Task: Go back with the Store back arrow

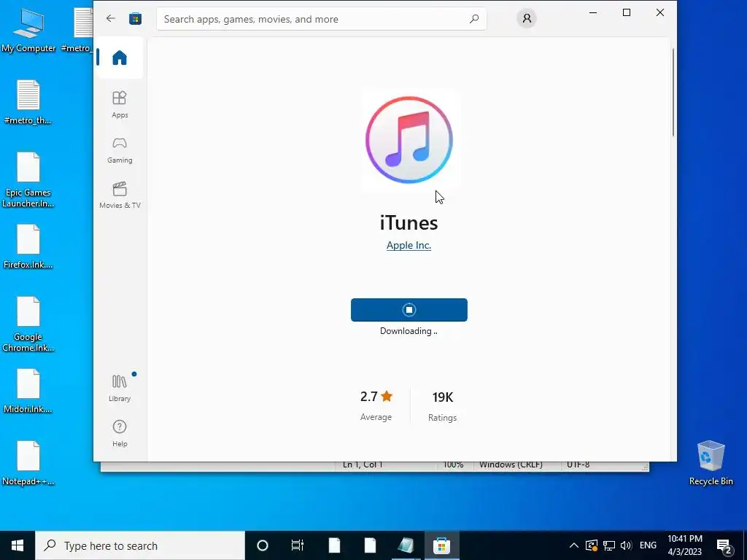Action: (x=111, y=18)
